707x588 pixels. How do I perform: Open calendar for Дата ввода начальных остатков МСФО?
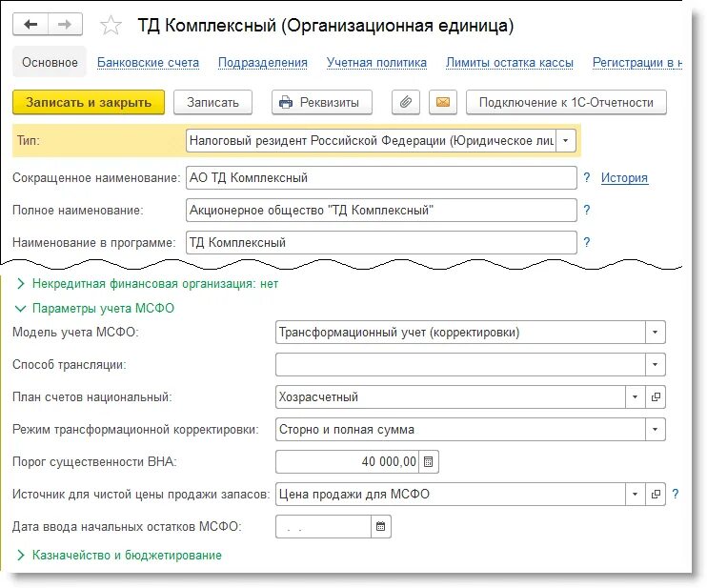(380, 526)
